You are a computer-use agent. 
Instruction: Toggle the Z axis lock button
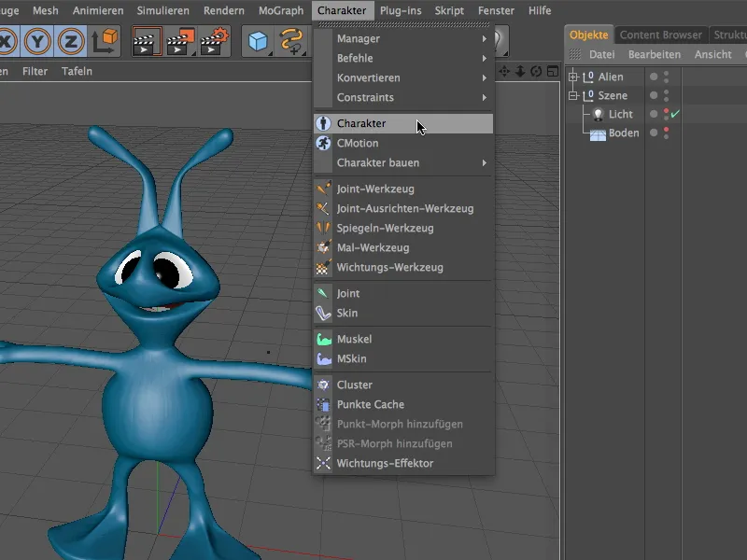pyautogui.click(x=71, y=41)
